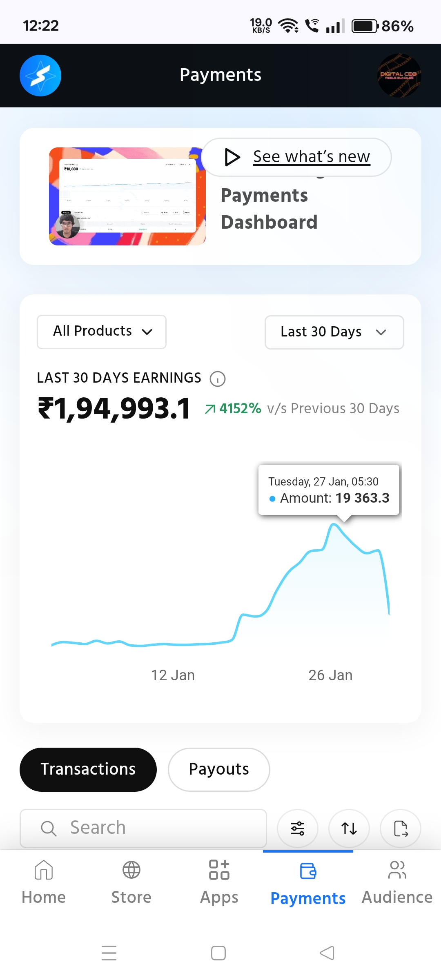Screen dimensions: 441x980
Task: Open the Digital CEO profile avatar
Action: click(399, 76)
